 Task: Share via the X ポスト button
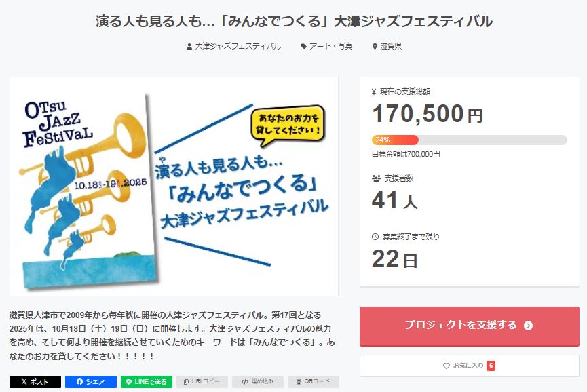tap(35, 382)
